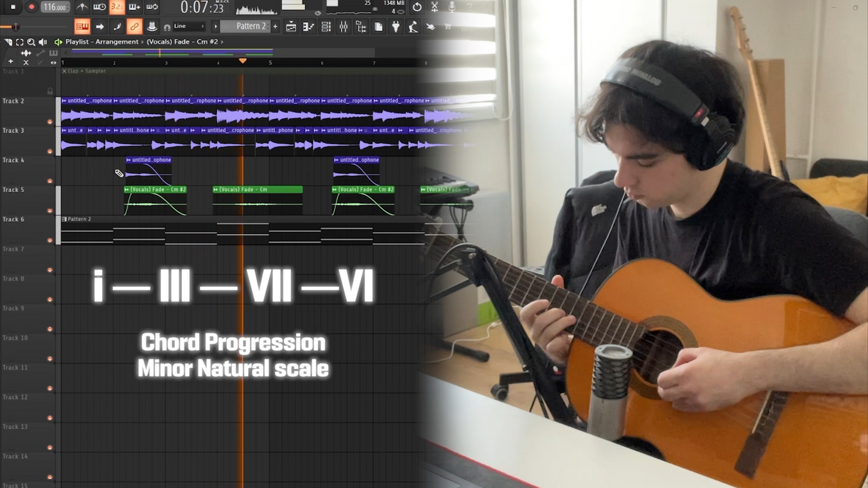The image size is (868, 488).
Task: Toggle step editing arrow button
Action: click(100, 26)
